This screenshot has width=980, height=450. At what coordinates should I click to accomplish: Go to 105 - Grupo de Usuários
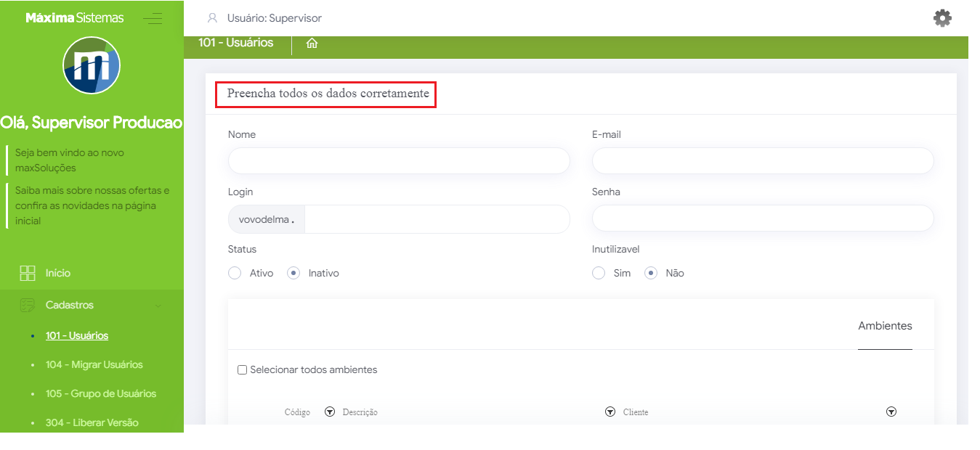(x=100, y=393)
